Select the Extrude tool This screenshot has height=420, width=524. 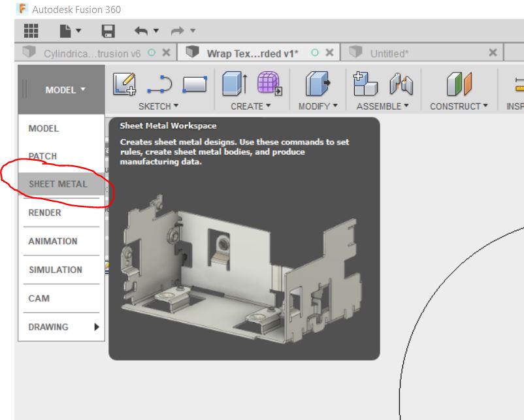(235, 83)
